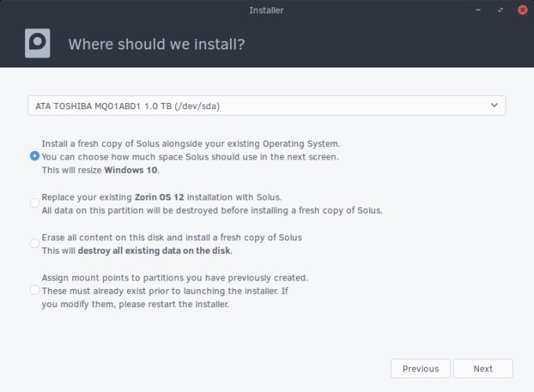Image resolution: width=534 pixels, height=392 pixels.
Task: Maximize the Installer window
Action: point(500,10)
